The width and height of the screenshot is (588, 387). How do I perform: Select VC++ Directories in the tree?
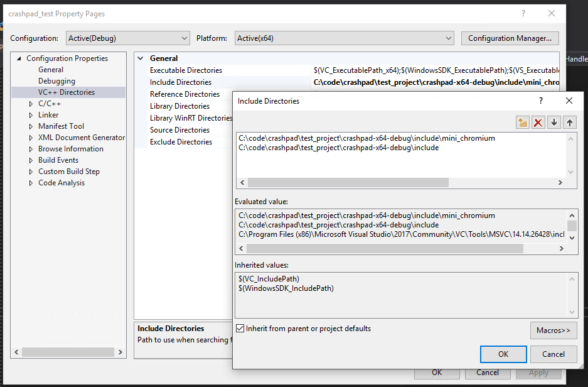[x=66, y=92]
